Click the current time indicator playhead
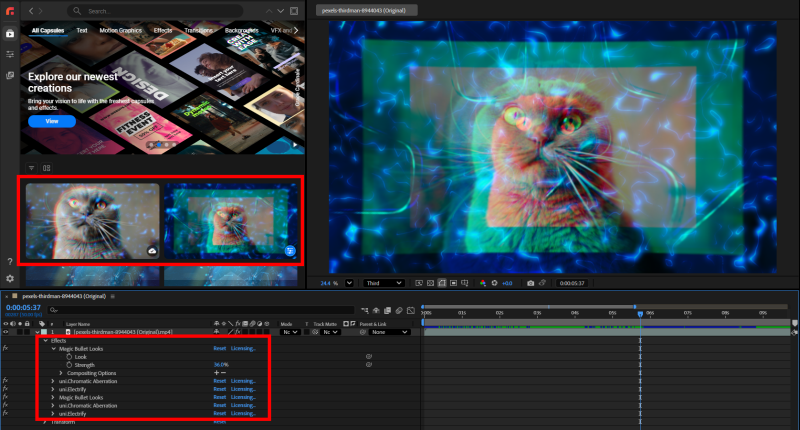This screenshot has height=430, width=800. pyautogui.click(x=640, y=314)
